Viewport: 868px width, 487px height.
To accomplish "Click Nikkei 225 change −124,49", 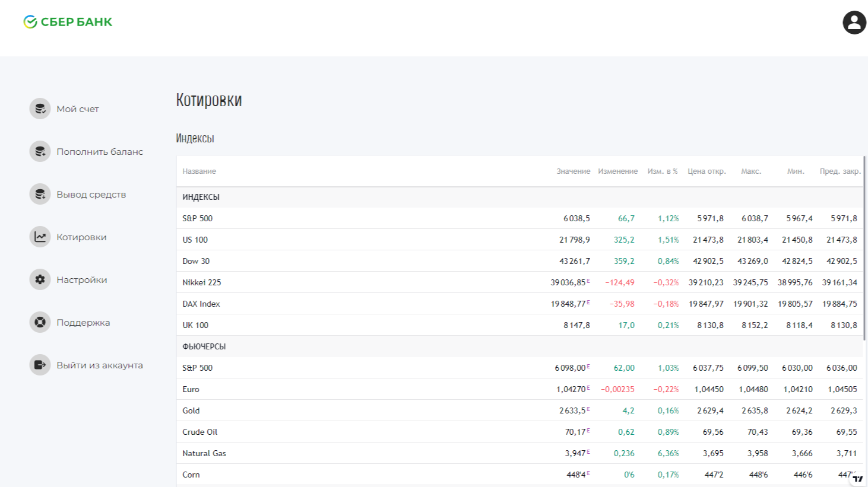I will [x=619, y=282].
